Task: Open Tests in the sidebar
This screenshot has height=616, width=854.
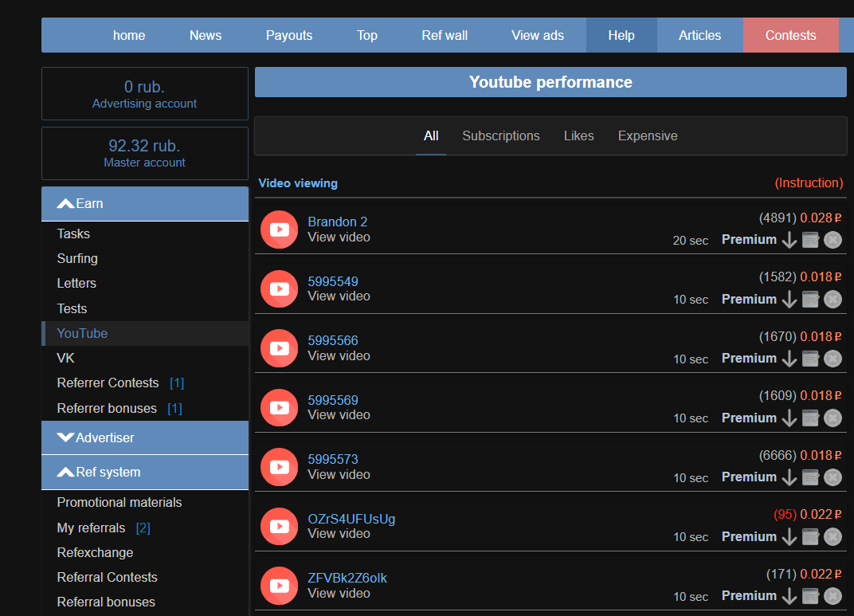Action: click(x=72, y=309)
